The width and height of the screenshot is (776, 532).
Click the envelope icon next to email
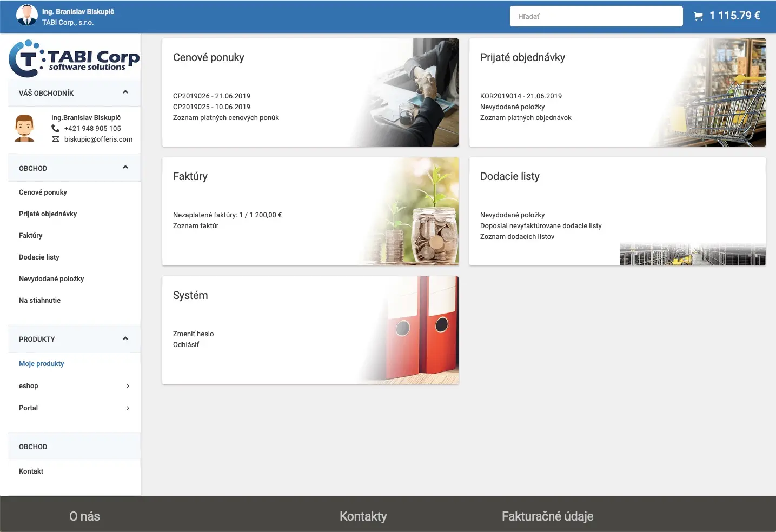[x=56, y=139]
